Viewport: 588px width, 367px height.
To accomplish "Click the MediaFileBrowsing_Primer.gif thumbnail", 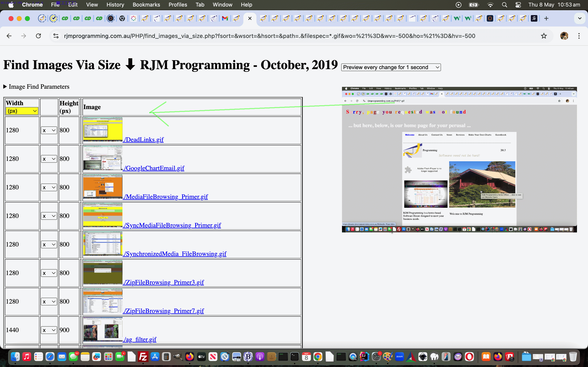I will click(x=103, y=186).
